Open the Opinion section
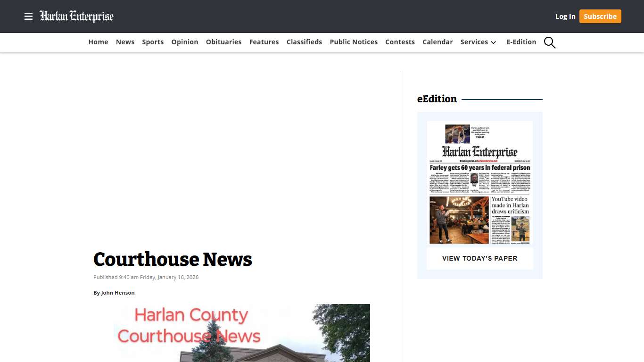This screenshot has height=362, width=644. click(184, 42)
